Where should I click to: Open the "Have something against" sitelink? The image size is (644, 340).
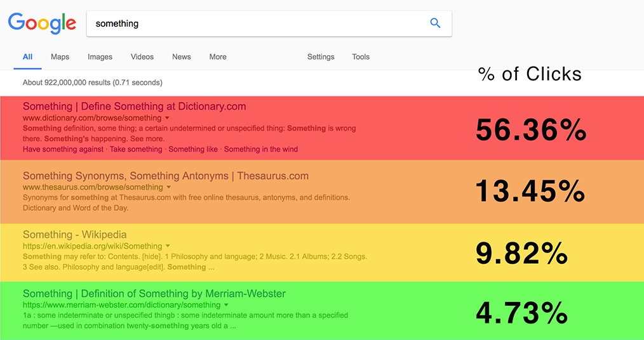(64, 149)
